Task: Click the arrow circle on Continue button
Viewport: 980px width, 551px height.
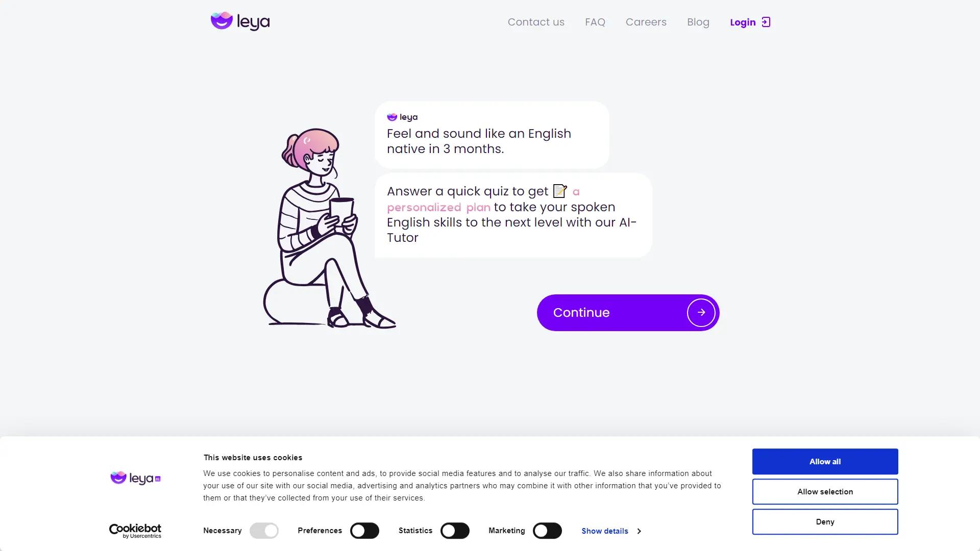Action: pyautogui.click(x=701, y=312)
